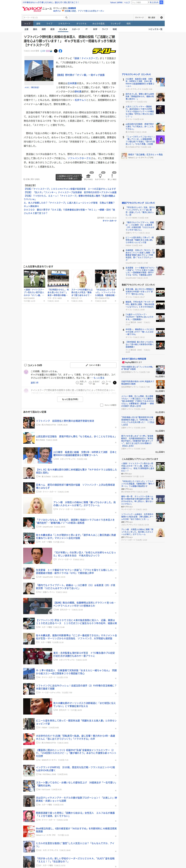186x868 pixels.
Task: Click the 吉本興業 link in article body
Action: pyautogui.click(x=72, y=83)
